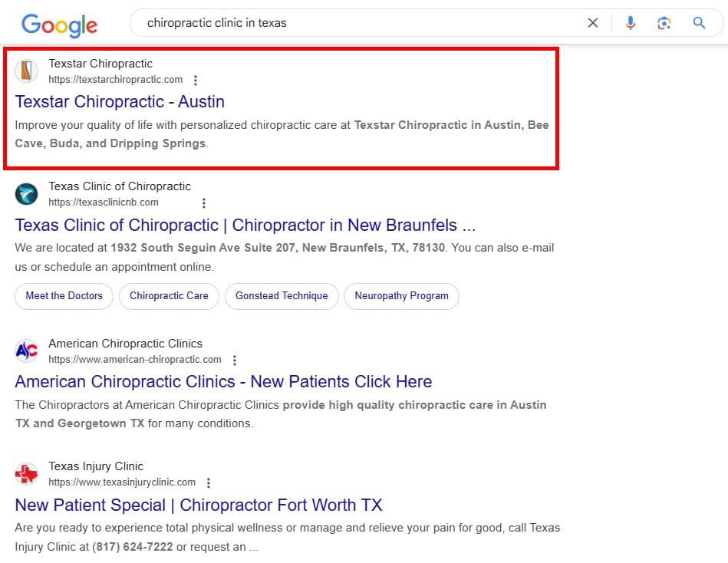This screenshot has height=563, width=728.
Task: Click the https://texasclinicnb.com URL text
Action: 104,202
